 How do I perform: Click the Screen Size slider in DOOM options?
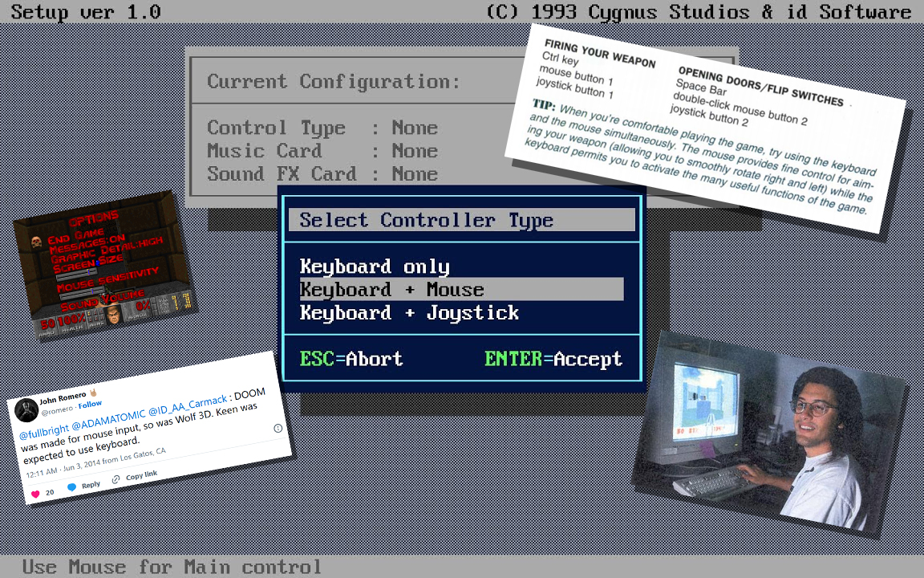[x=75, y=274]
